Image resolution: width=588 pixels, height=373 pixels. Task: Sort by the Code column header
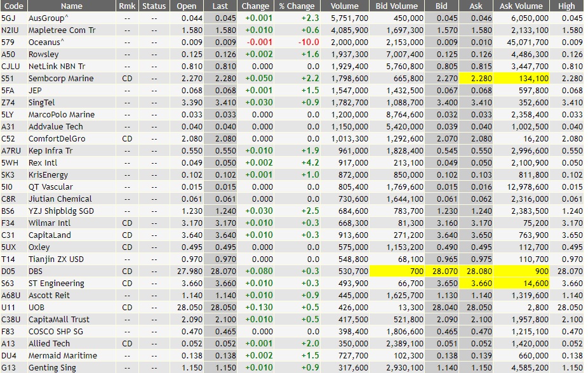click(x=14, y=6)
